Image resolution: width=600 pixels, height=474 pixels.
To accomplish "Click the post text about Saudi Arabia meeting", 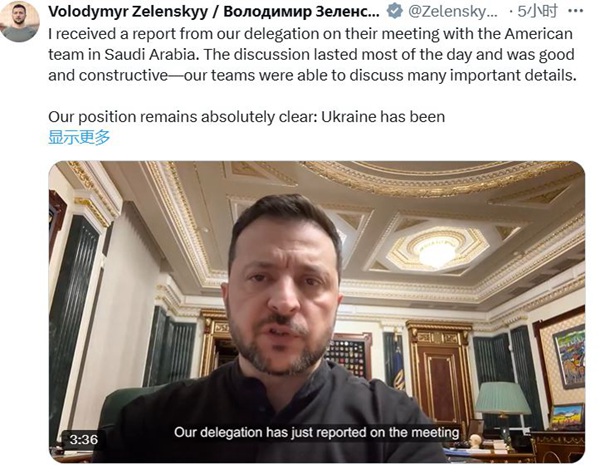I will (x=312, y=55).
